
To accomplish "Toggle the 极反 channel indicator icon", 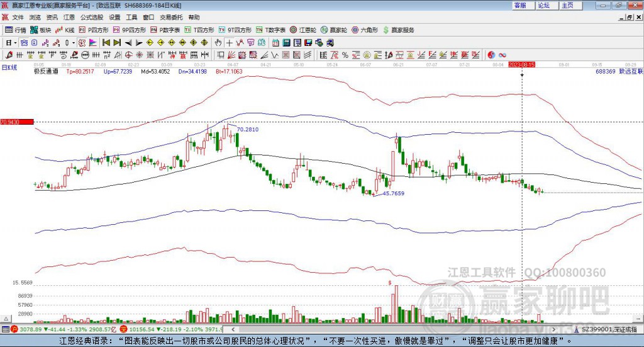I will point(82,43).
